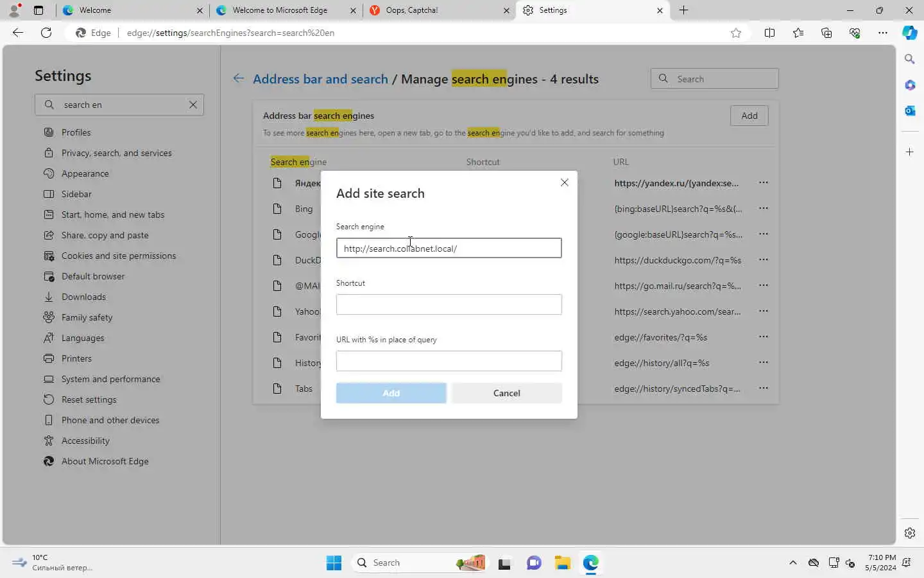The image size is (924, 578).
Task: Click the search engines page Search box
Action: tap(714, 78)
